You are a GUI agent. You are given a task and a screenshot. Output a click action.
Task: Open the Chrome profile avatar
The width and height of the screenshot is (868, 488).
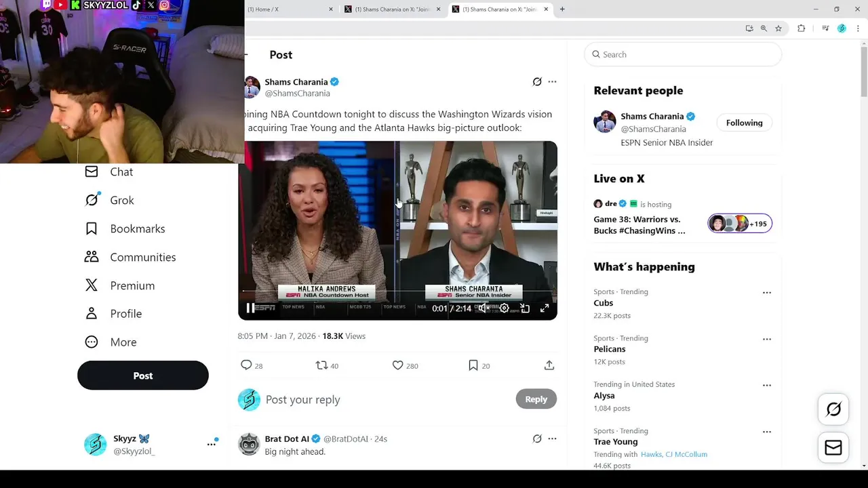pos(842,28)
